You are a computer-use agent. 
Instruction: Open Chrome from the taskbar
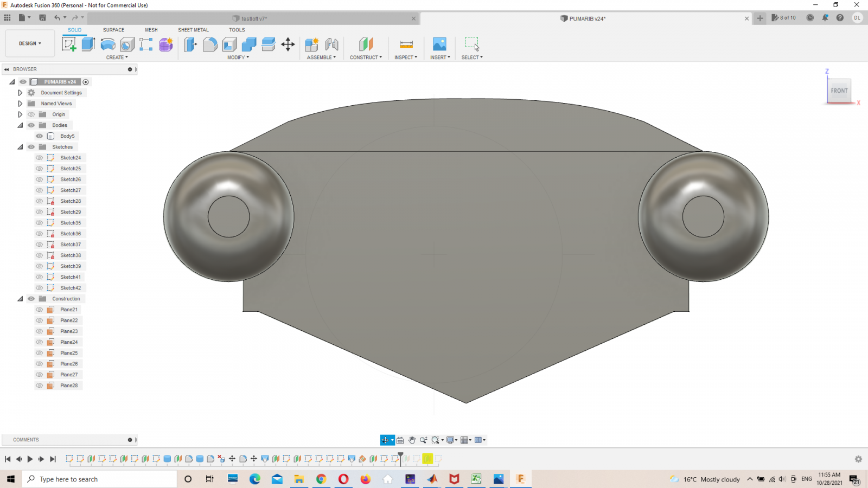tap(321, 479)
